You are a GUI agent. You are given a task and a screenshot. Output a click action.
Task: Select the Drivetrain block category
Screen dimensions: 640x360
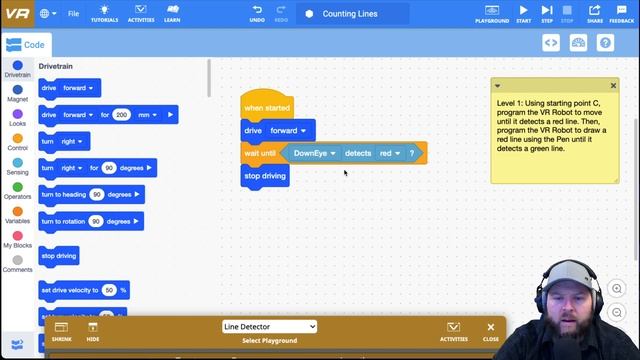coord(18,69)
